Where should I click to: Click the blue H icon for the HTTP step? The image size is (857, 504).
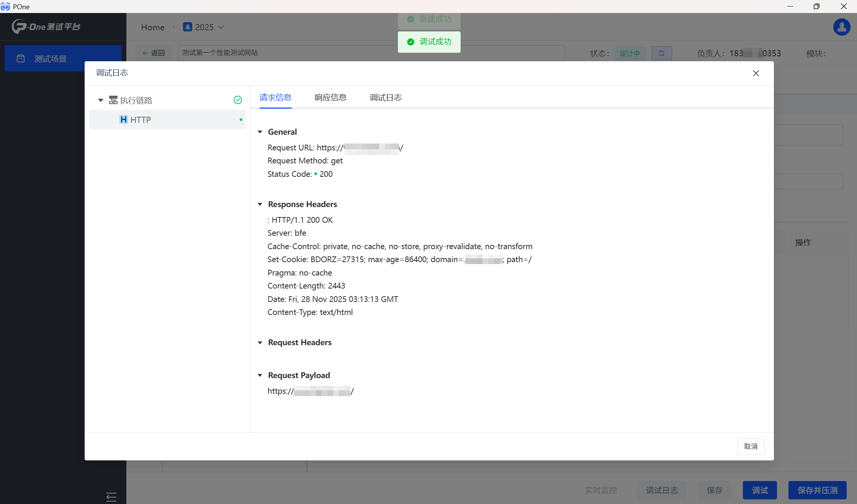[x=123, y=120]
